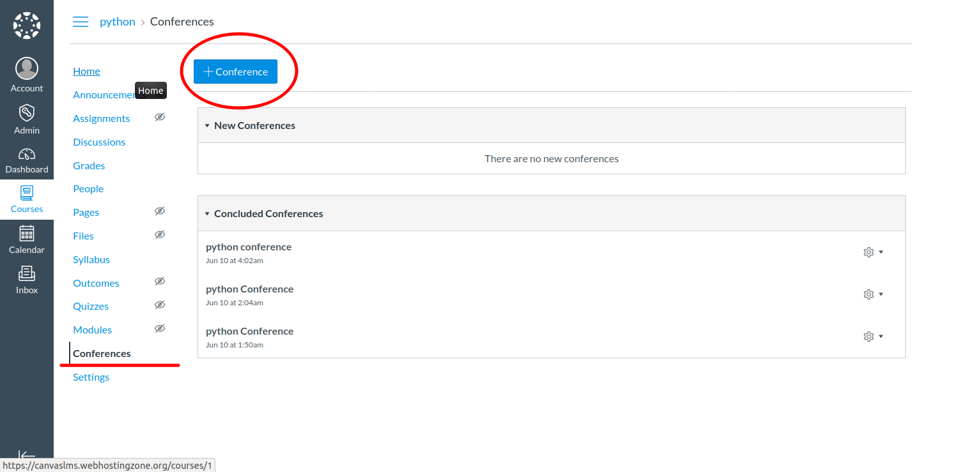The image size is (980, 472).
Task: Open the Courses book icon
Action: (27, 193)
